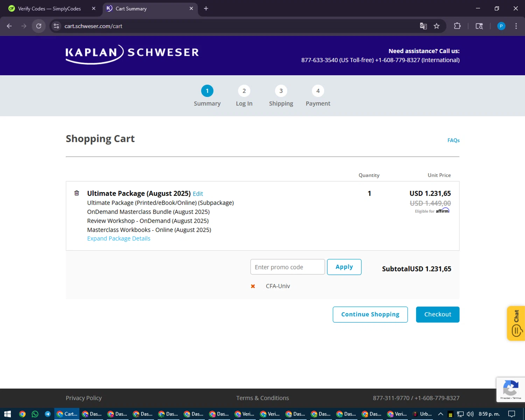Go to step 3 Shipping
Screen dimensions: 525x420
click(281, 96)
